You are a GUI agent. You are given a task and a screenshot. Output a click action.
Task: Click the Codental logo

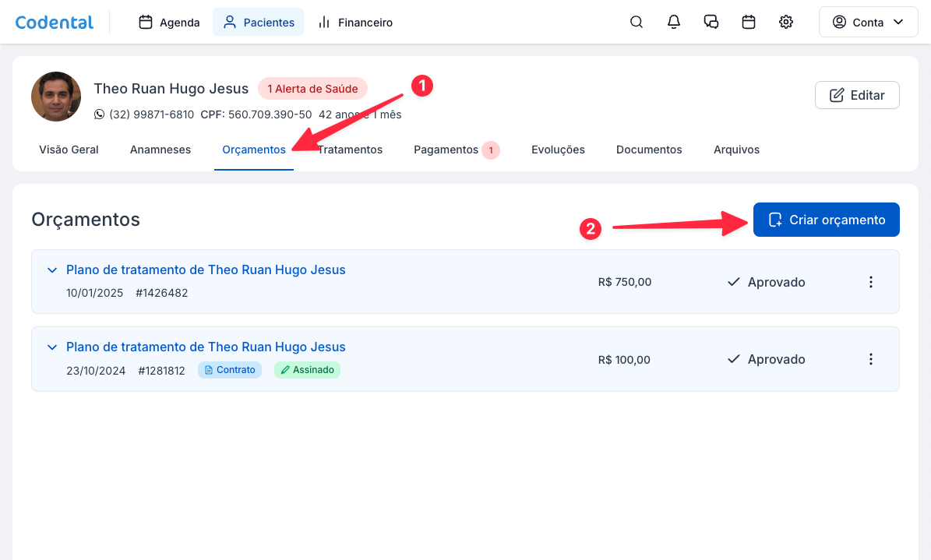click(55, 23)
